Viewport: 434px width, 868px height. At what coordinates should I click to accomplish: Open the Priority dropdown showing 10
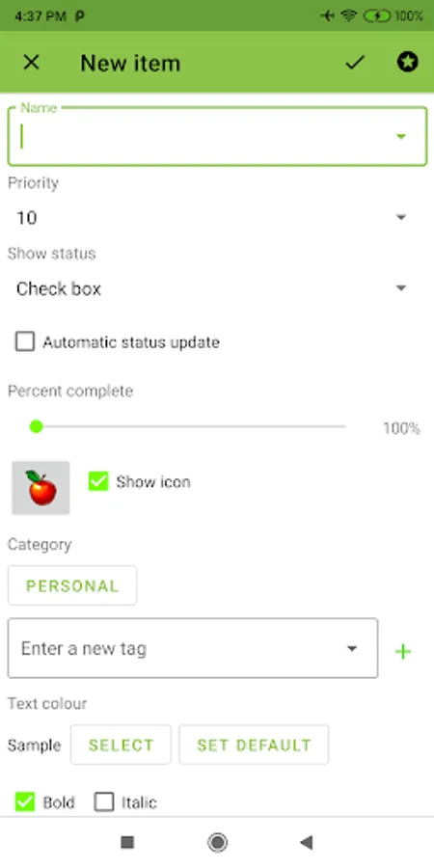(x=211, y=218)
